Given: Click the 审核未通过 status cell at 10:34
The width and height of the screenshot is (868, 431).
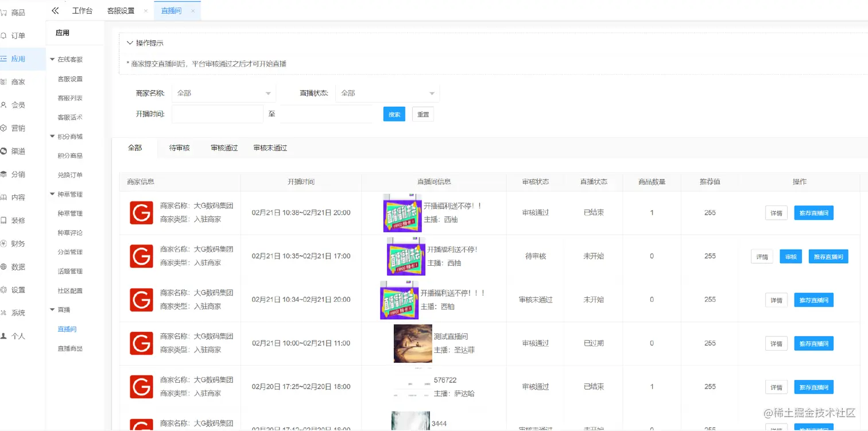Looking at the screenshot, I should 536,300.
